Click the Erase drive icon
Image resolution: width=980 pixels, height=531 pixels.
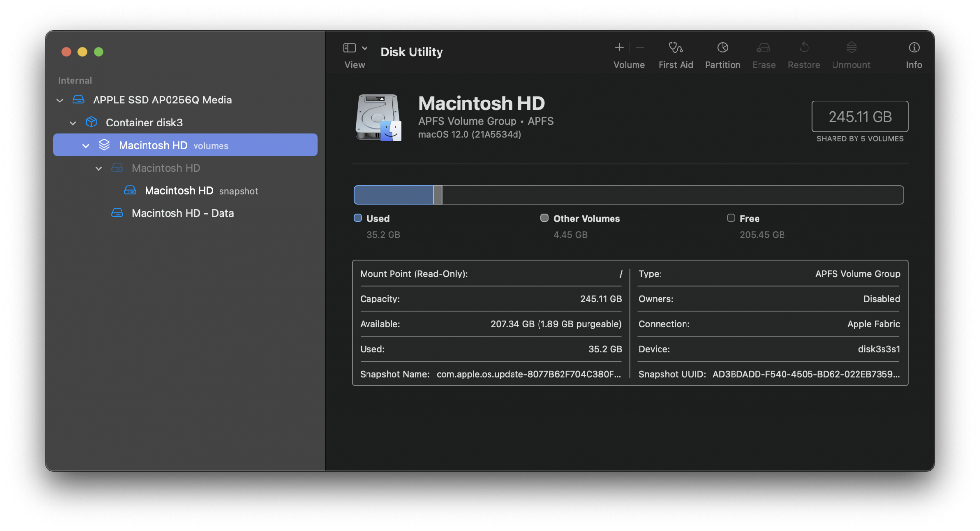[x=763, y=47]
